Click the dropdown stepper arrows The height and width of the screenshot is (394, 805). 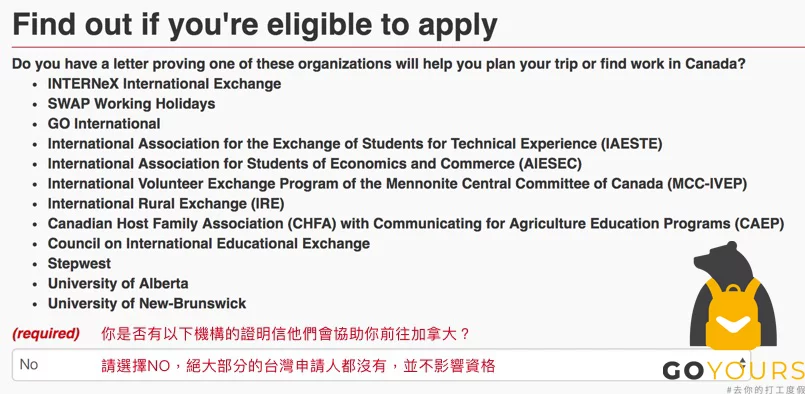coord(742,363)
